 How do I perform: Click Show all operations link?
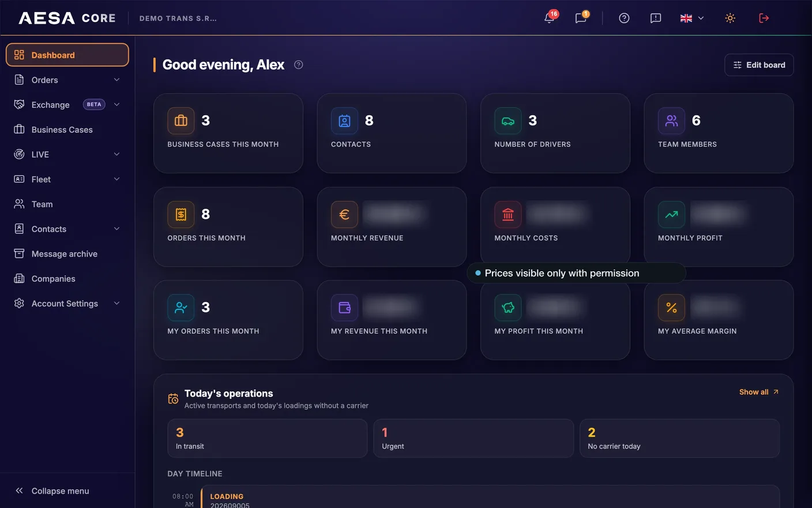pyautogui.click(x=759, y=392)
